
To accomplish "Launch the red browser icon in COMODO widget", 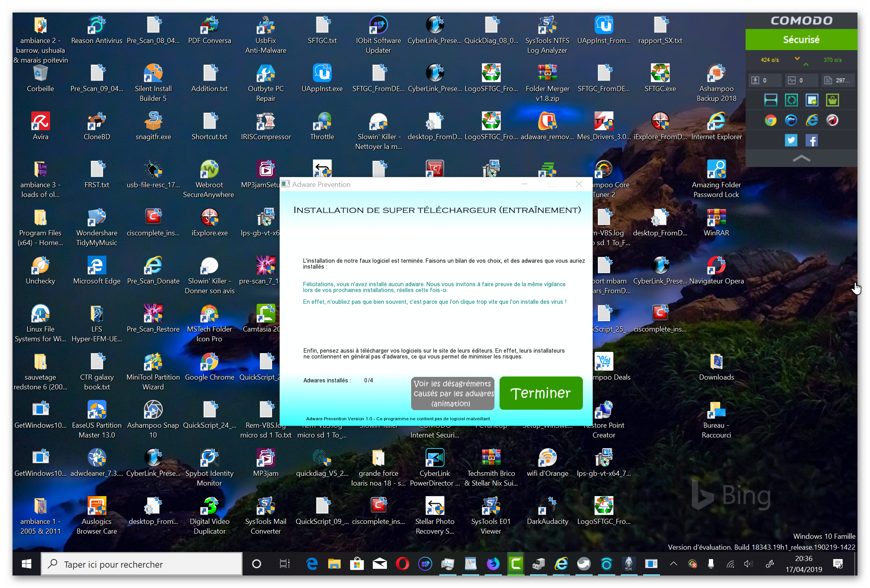I will pos(832,120).
